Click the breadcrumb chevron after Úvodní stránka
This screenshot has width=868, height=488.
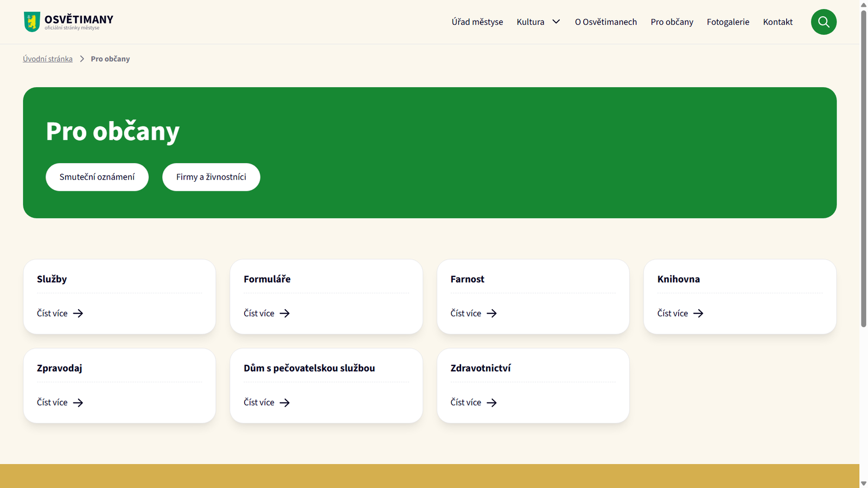click(82, 59)
